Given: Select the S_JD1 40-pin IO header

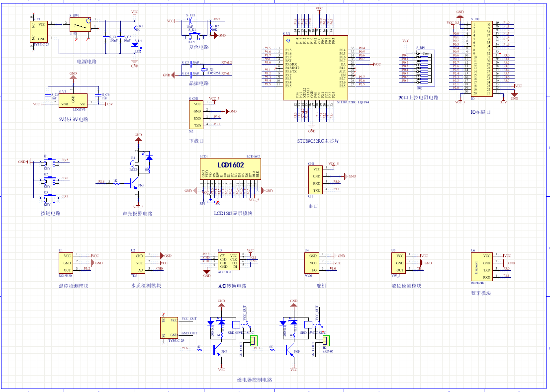Looking at the screenshot, I should click(x=482, y=59).
